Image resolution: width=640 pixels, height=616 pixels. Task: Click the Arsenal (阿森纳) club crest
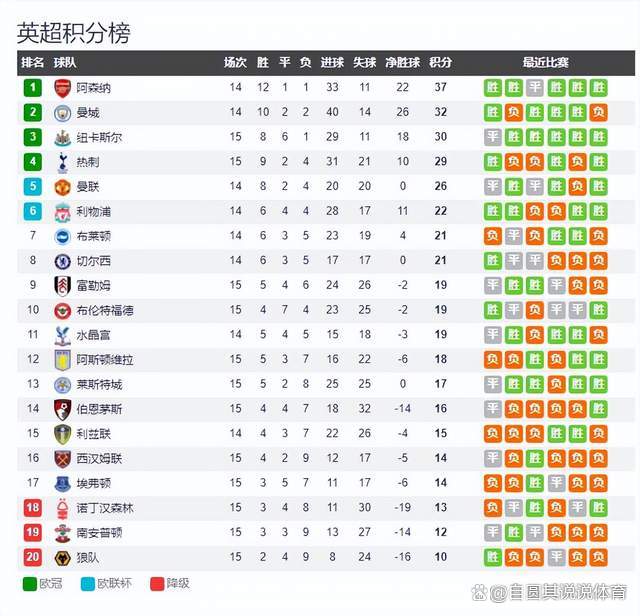point(62,88)
